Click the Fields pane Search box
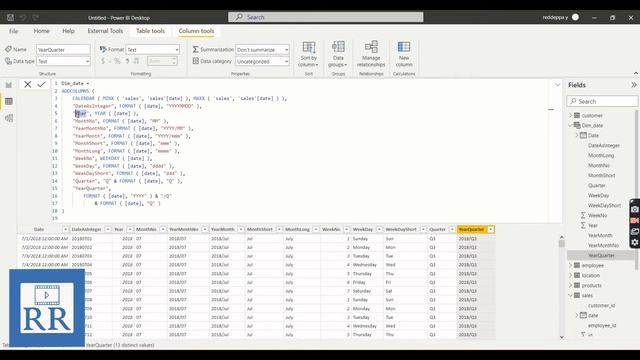This screenshot has width=640, height=360. 602,101
